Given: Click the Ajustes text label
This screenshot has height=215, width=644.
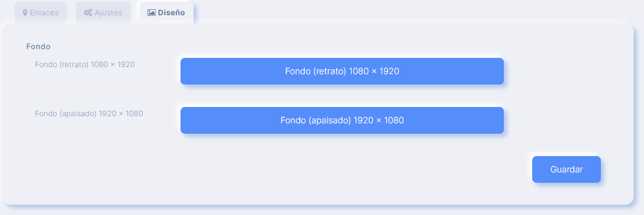Looking at the screenshot, I should 109,13.
